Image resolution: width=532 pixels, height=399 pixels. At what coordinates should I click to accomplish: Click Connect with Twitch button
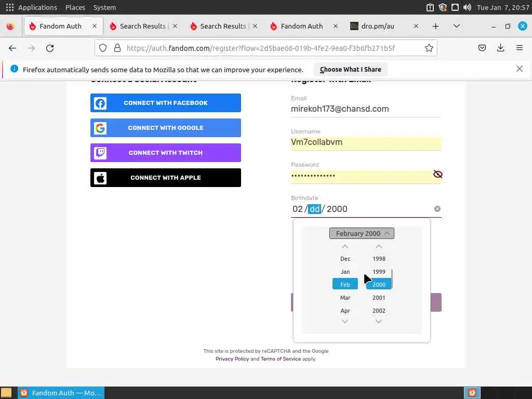[x=166, y=153]
